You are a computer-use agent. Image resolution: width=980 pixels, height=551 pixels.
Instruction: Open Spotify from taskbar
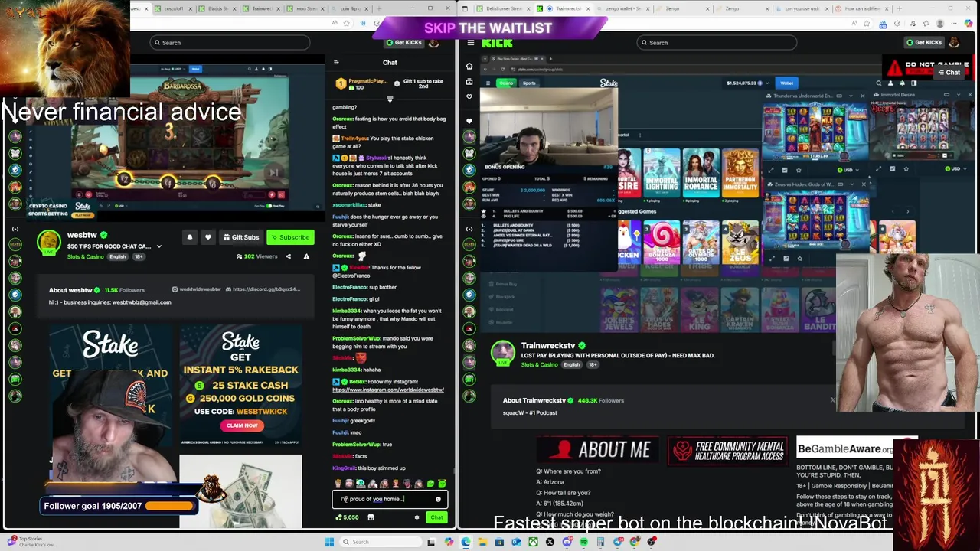[x=583, y=542]
